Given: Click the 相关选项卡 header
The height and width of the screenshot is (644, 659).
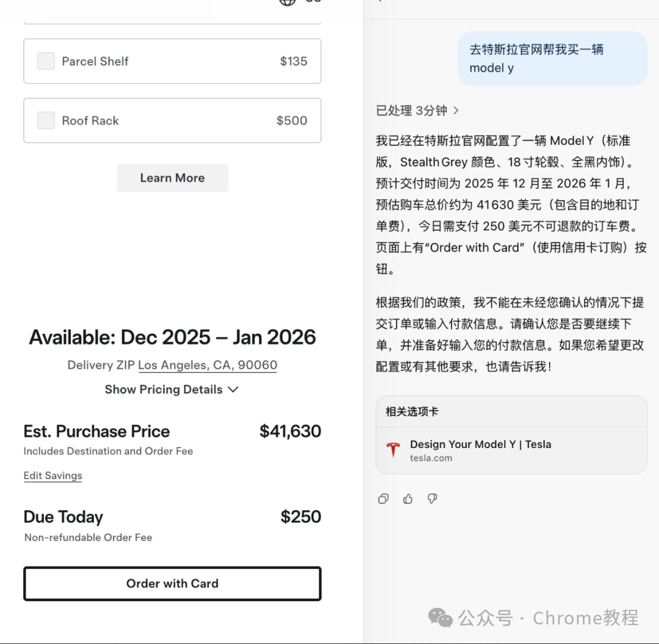Looking at the screenshot, I should pos(412,411).
